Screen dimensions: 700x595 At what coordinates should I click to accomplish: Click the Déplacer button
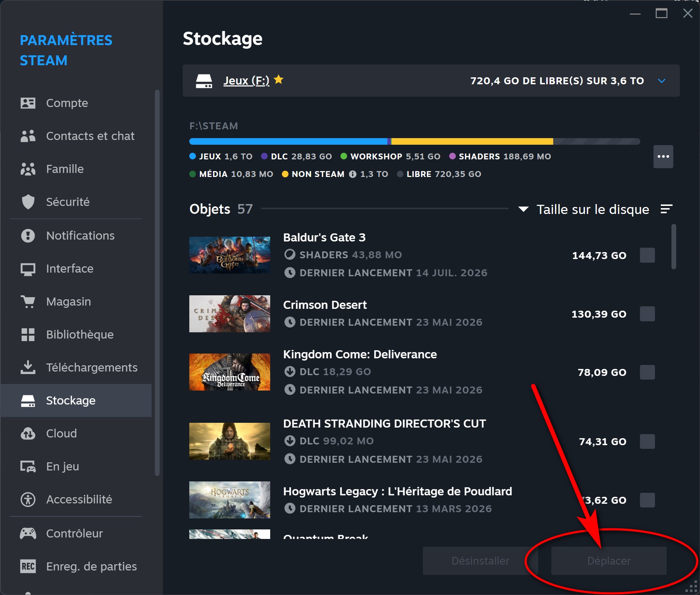(609, 561)
